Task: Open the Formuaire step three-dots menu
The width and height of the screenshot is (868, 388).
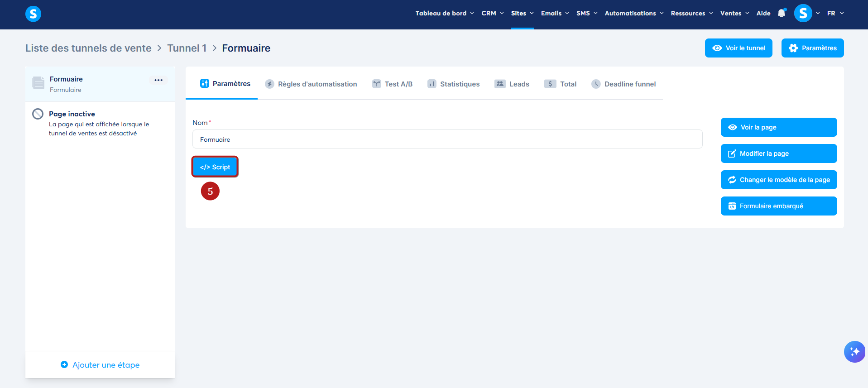Action: (158, 80)
